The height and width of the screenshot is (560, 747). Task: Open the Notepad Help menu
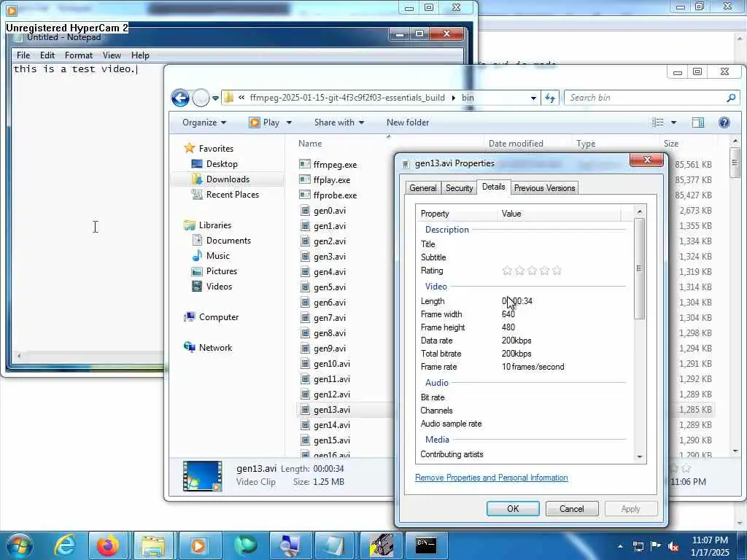[x=140, y=55]
